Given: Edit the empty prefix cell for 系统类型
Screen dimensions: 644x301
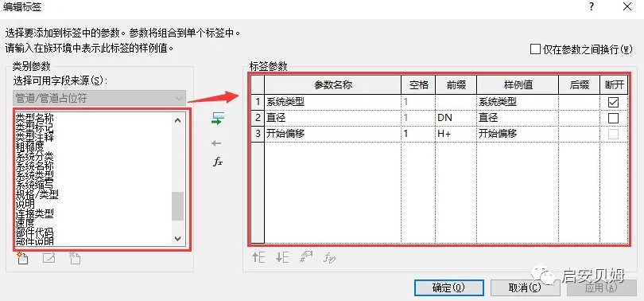Looking at the screenshot, I should click(x=456, y=102).
